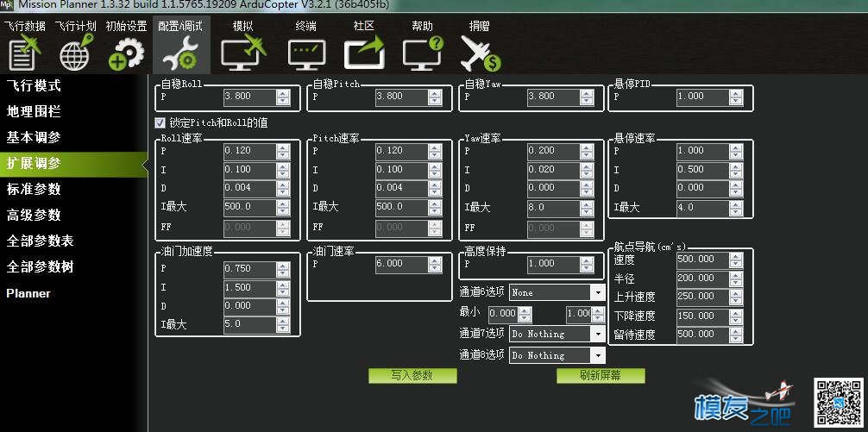Click the Yaw速率 I value 0.020
Image resolution: width=868 pixels, height=432 pixels.
point(553,171)
